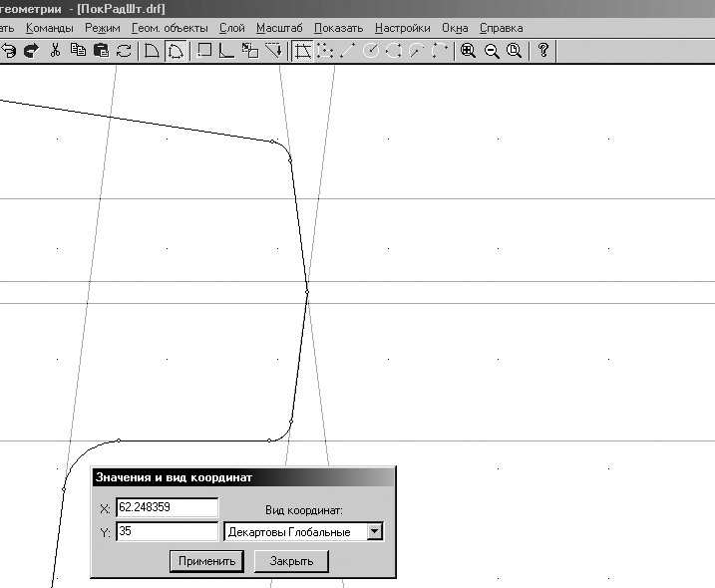The image size is (715, 588).
Task: Click the Redo arrow icon
Action: tap(32, 51)
